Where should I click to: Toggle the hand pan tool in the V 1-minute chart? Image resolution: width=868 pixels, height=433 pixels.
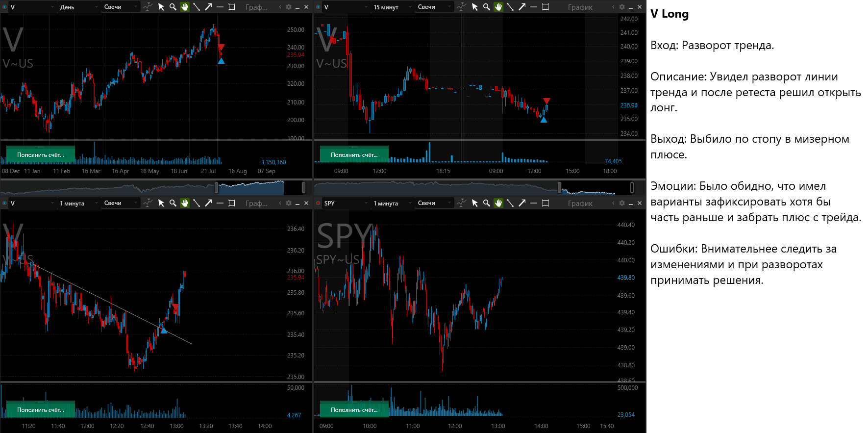point(185,203)
